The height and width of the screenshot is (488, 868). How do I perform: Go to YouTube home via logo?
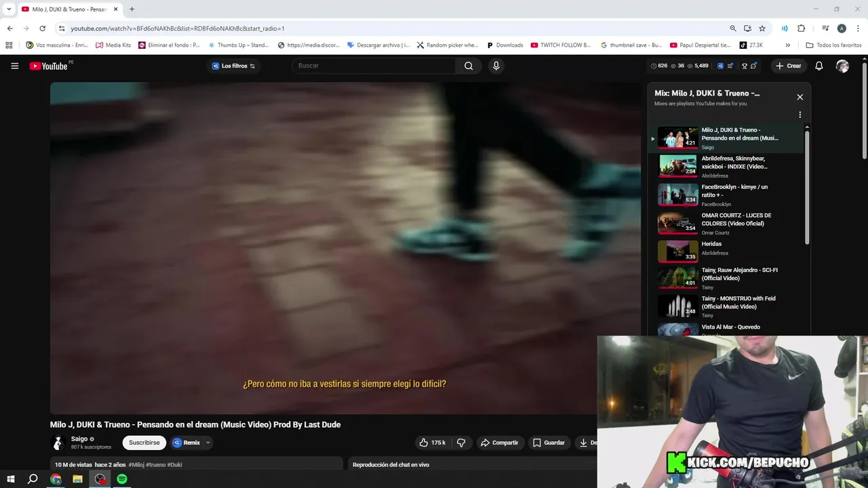tap(48, 66)
